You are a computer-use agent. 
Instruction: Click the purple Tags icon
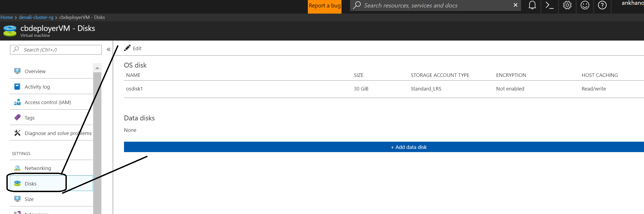17,117
